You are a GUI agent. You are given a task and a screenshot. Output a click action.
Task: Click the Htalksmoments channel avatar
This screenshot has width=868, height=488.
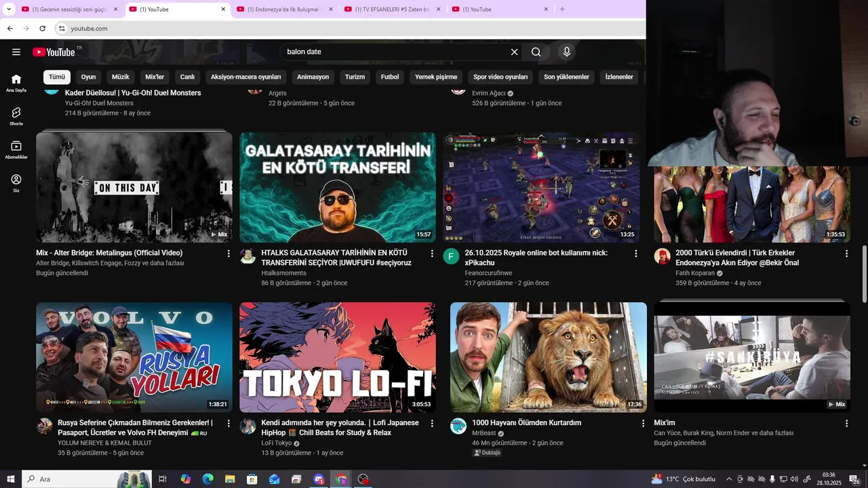click(248, 256)
